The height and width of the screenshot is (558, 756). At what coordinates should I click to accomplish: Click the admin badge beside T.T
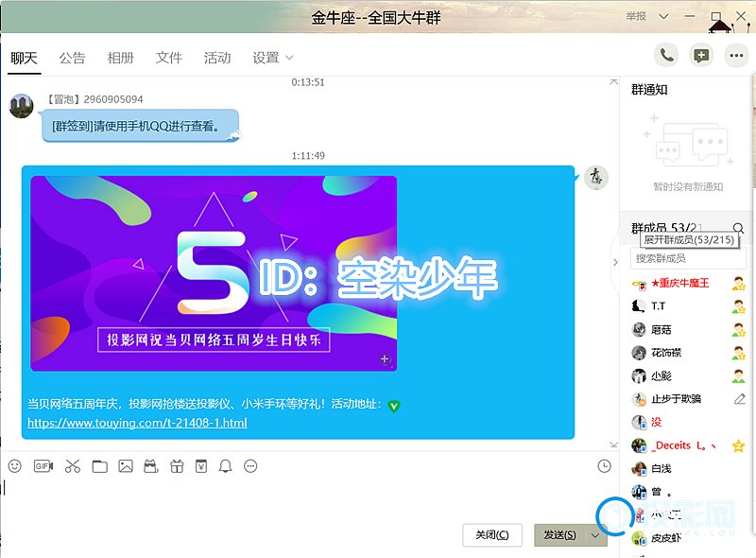(x=738, y=306)
